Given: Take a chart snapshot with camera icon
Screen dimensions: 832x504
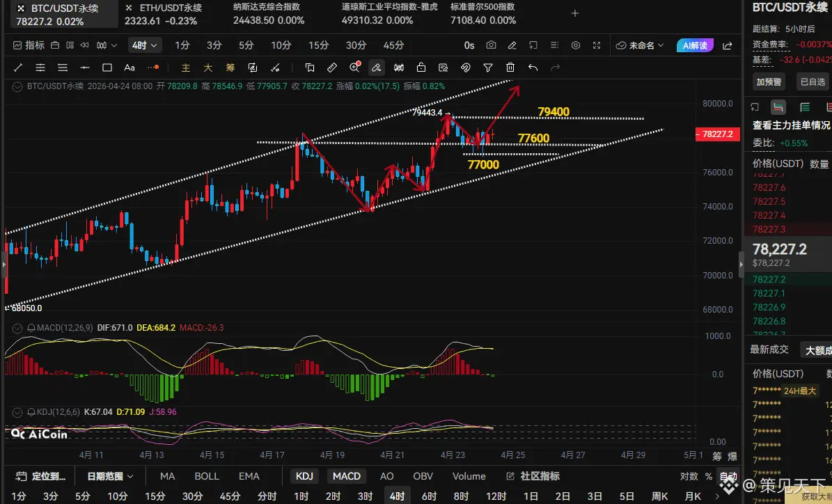Looking at the screenshot, I should click(x=492, y=45).
